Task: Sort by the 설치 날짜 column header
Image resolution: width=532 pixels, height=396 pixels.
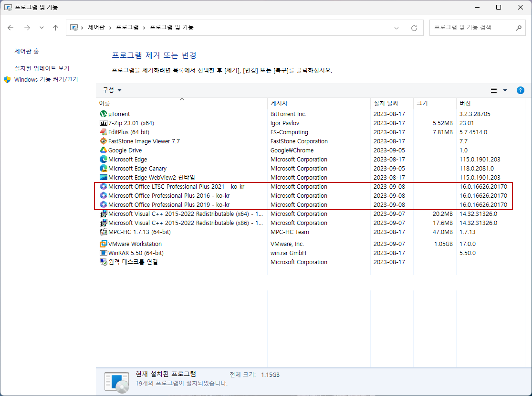Action: coord(392,103)
